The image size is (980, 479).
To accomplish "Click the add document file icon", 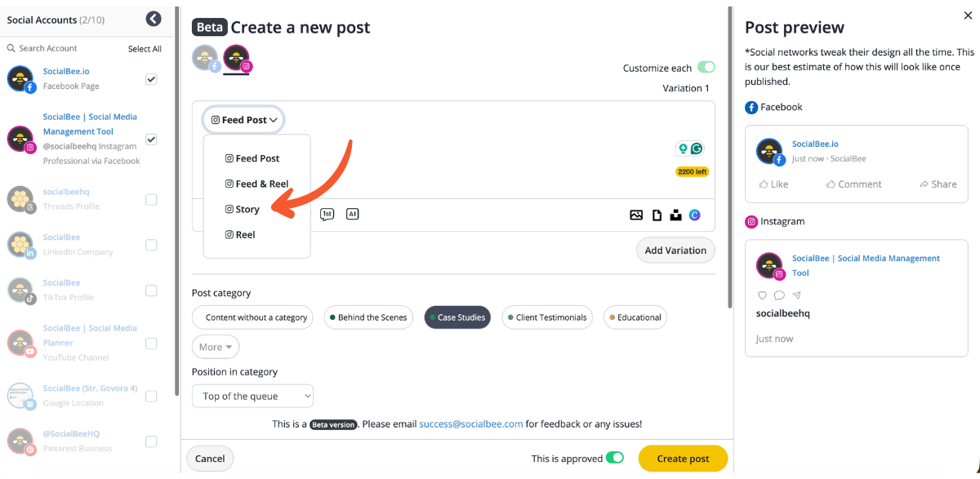I will (x=657, y=215).
